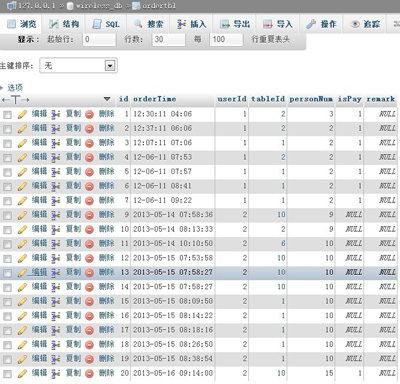This screenshot has width=400, height=384.
Task: Click orderTime cell 2013-05-16 09:14:00
Action: click(x=173, y=373)
